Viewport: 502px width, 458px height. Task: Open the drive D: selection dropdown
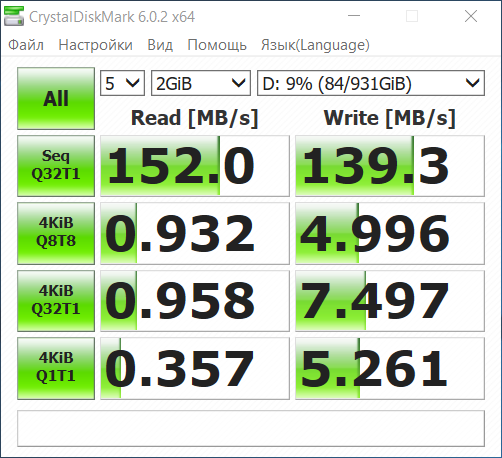(x=371, y=83)
